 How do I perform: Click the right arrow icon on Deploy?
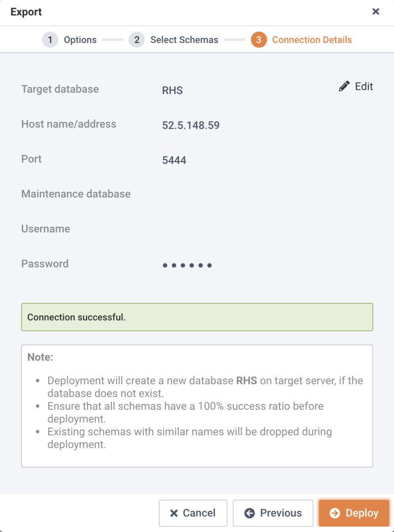click(335, 513)
